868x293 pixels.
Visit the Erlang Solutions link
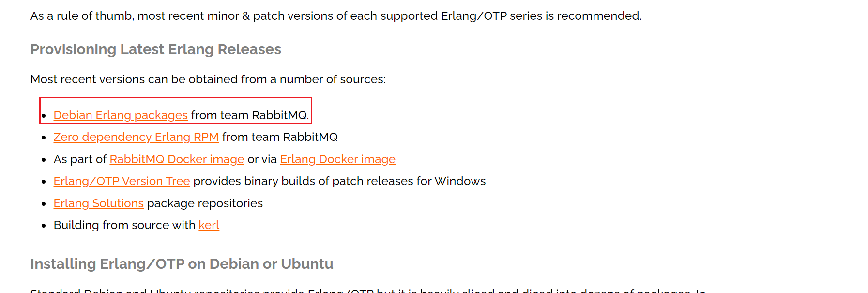tap(98, 203)
